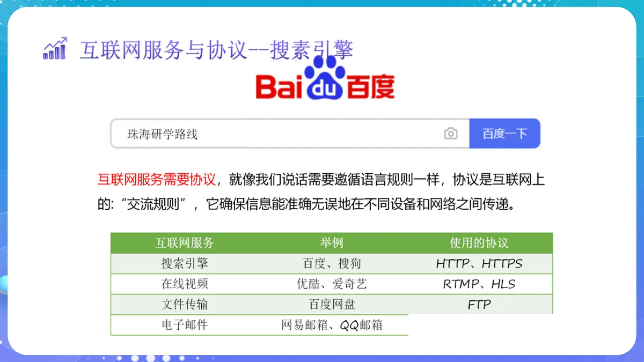Click the table header 使用的协议
Viewport: 644px width, 362px height.
click(x=479, y=243)
